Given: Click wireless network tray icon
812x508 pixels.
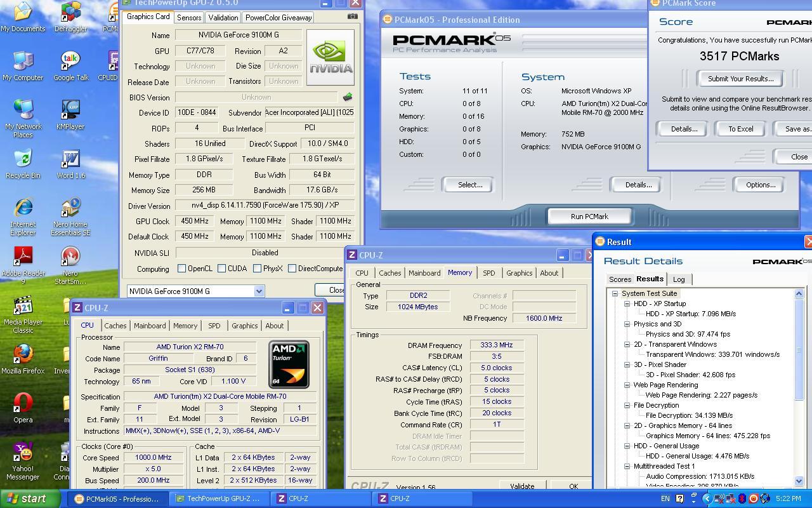Looking at the screenshot, I should 719,498.
